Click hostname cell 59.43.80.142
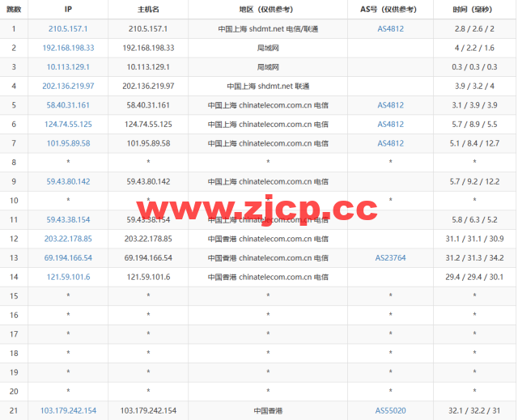This screenshot has height=420, width=518. point(148,181)
